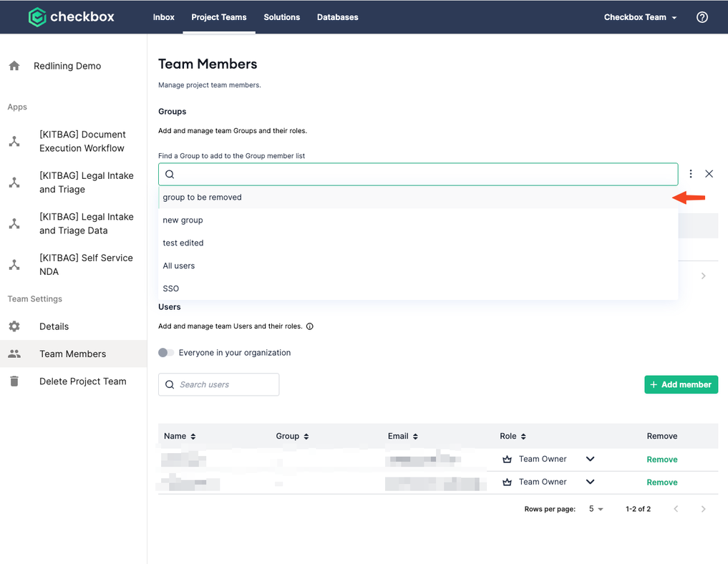Click crown icon of first Team Owner row
728x564 pixels.
click(x=507, y=459)
